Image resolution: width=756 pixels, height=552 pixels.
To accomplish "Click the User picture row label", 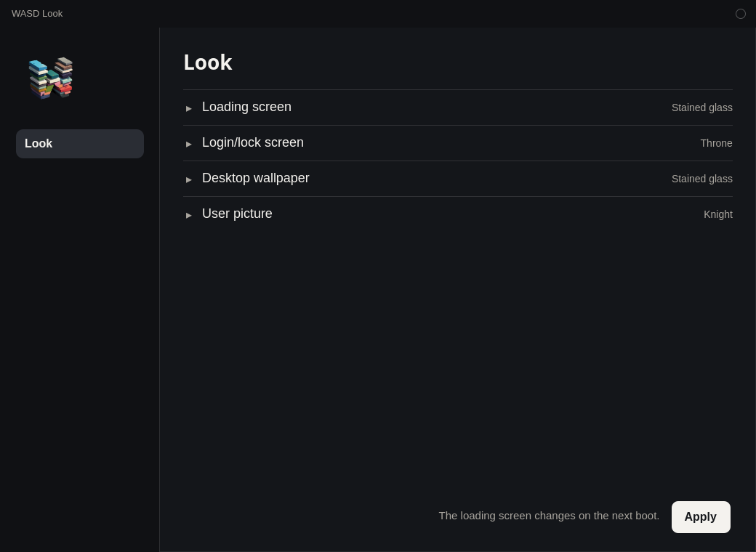I will [x=237, y=214].
